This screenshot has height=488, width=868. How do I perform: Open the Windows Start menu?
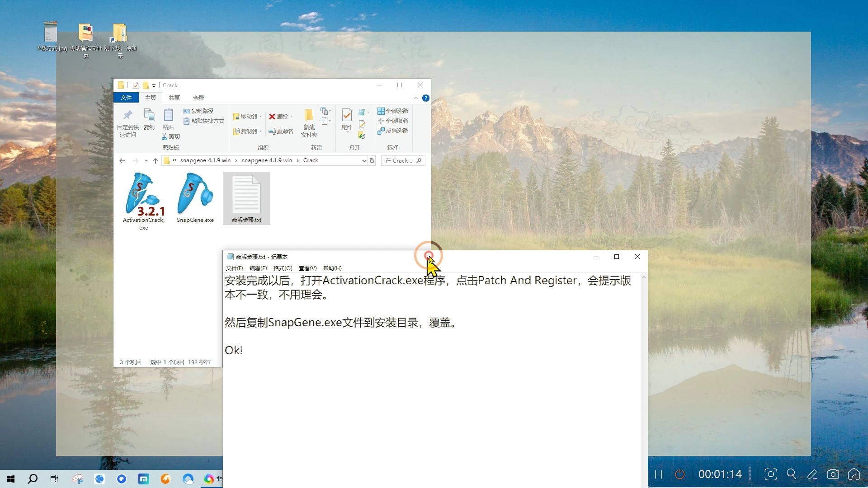coord(11,479)
